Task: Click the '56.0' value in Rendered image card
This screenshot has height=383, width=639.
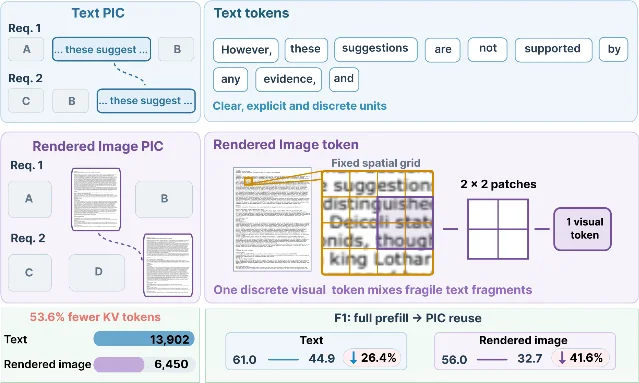Action: pos(454,360)
